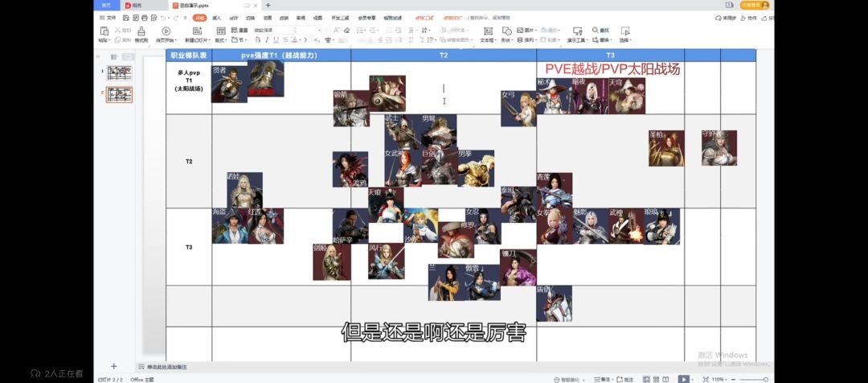868x383 pixels.
Task: Toggle the outline list view in slide panel
Action: [113, 56]
